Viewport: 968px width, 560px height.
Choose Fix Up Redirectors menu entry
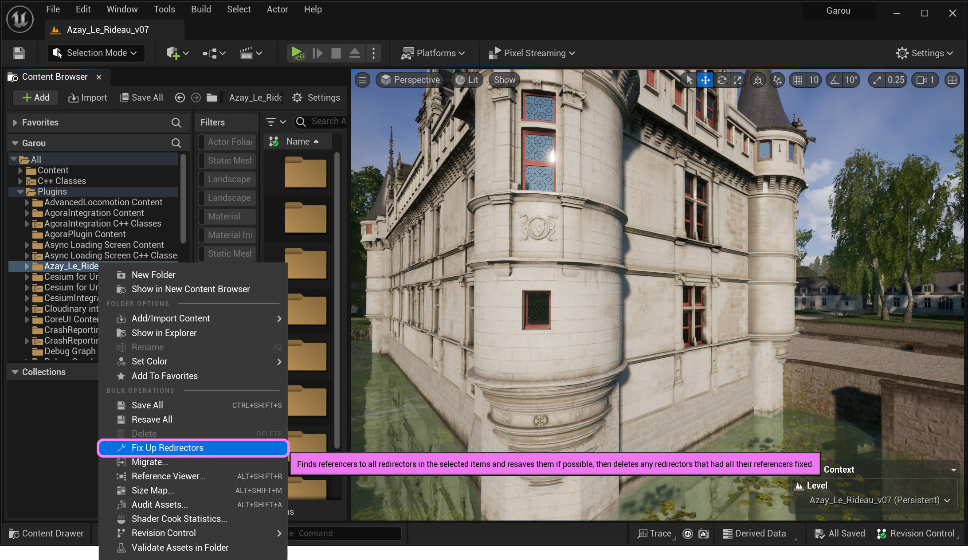(168, 448)
